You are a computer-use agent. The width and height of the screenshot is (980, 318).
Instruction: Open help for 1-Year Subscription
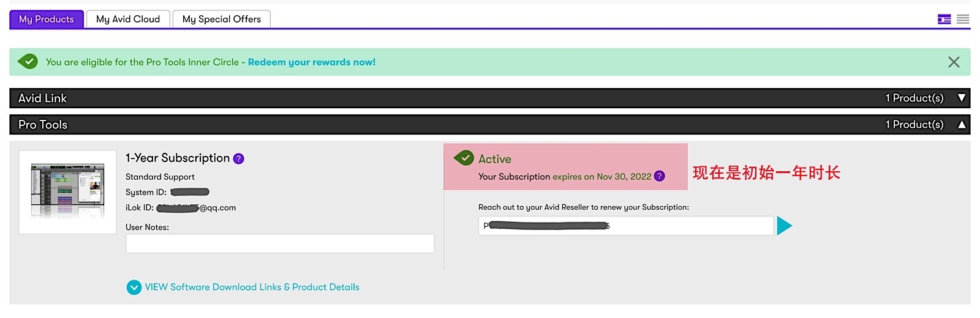pyautogui.click(x=239, y=159)
